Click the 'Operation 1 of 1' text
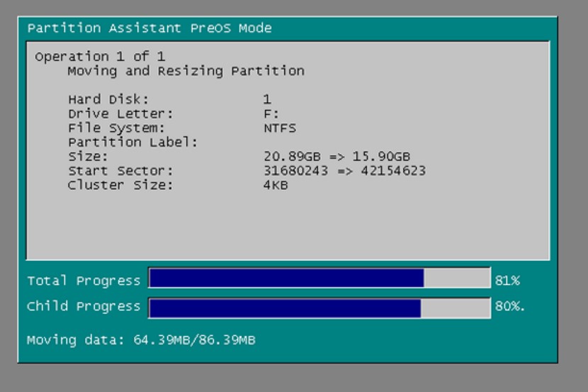 pyautogui.click(x=100, y=57)
